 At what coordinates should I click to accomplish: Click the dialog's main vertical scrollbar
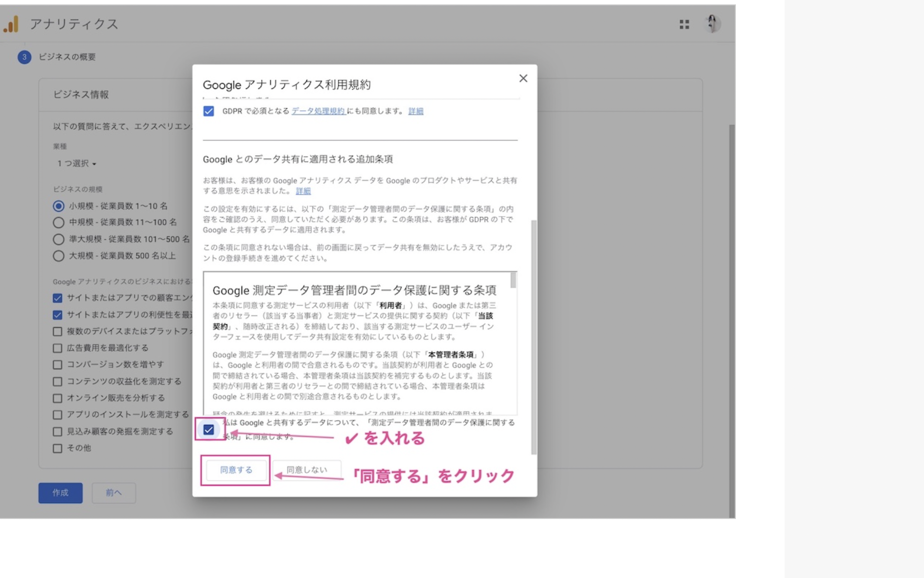tap(534, 337)
